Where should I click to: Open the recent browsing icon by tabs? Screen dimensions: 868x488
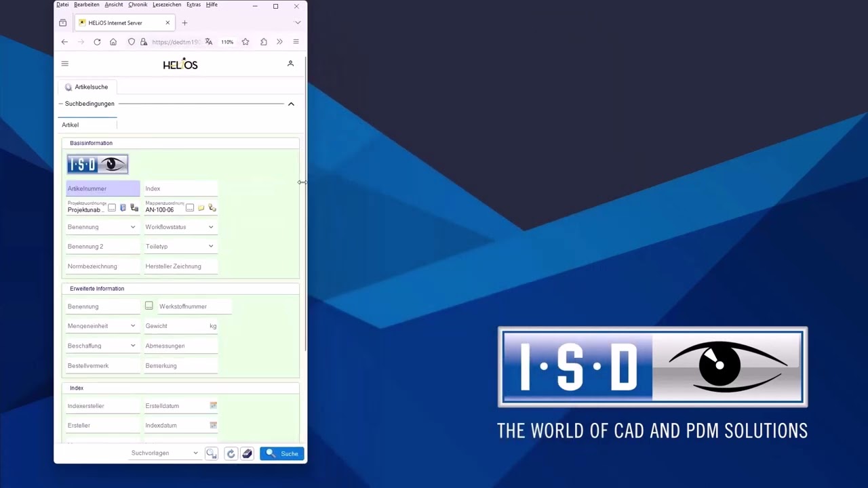point(63,23)
